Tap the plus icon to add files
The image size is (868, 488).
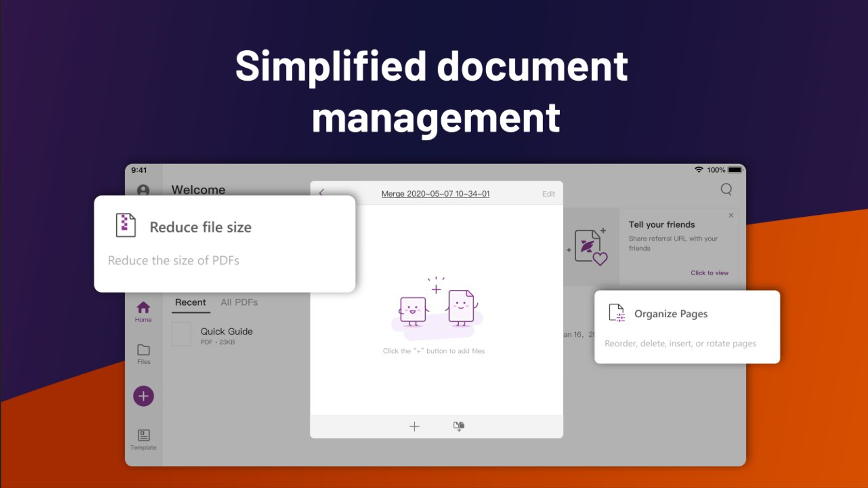click(x=414, y=426)
